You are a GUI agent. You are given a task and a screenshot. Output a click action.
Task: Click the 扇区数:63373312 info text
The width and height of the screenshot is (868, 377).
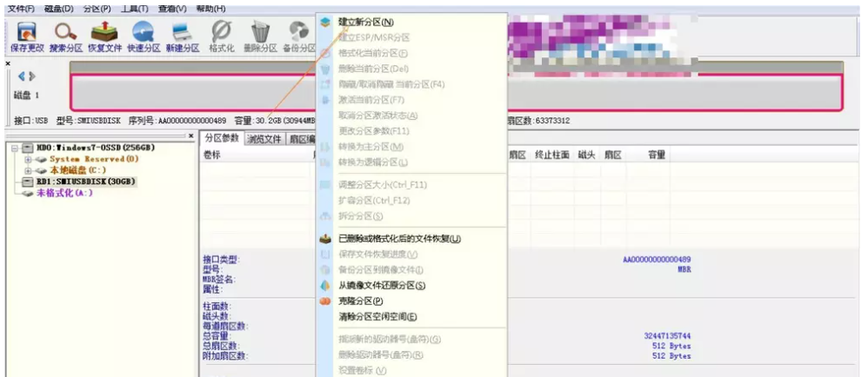point(538,121)
